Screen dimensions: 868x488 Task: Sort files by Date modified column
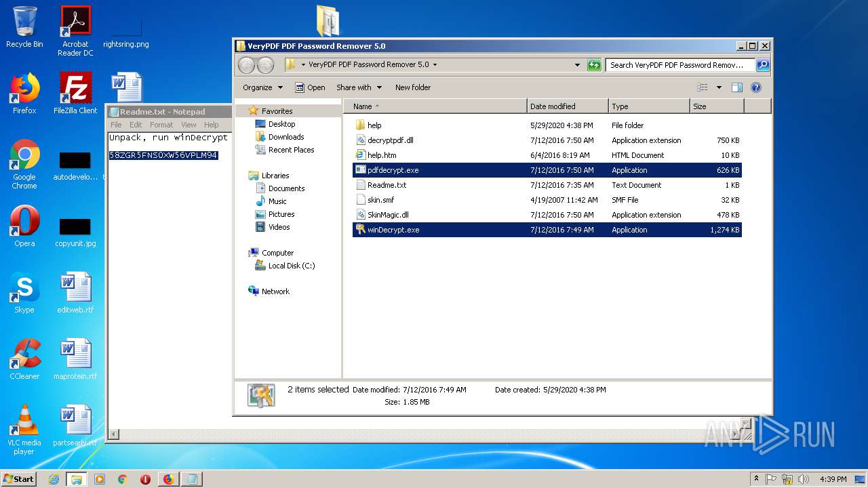tap(568, 106)
